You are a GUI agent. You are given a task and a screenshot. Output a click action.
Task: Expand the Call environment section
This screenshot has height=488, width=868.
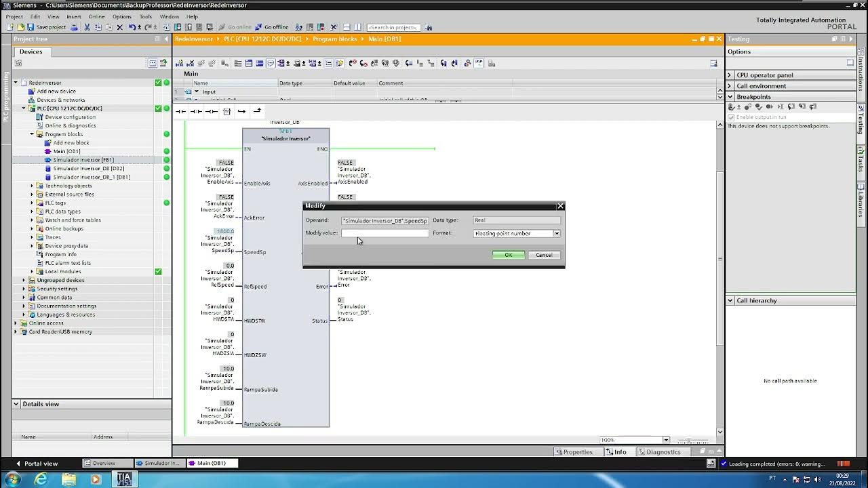point(730,86)
